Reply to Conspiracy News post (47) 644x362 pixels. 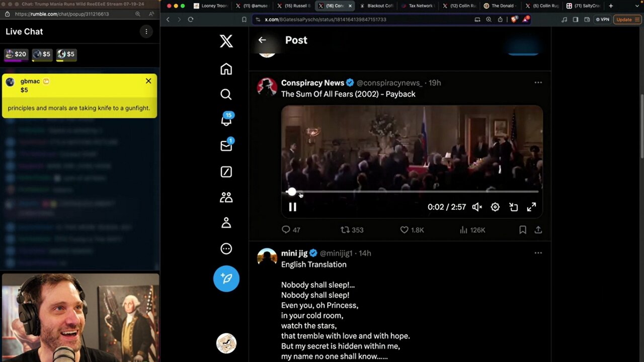pos(291,230)
